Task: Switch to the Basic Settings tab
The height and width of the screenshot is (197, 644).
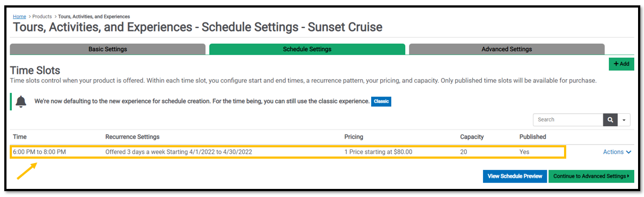Action: 108,49
